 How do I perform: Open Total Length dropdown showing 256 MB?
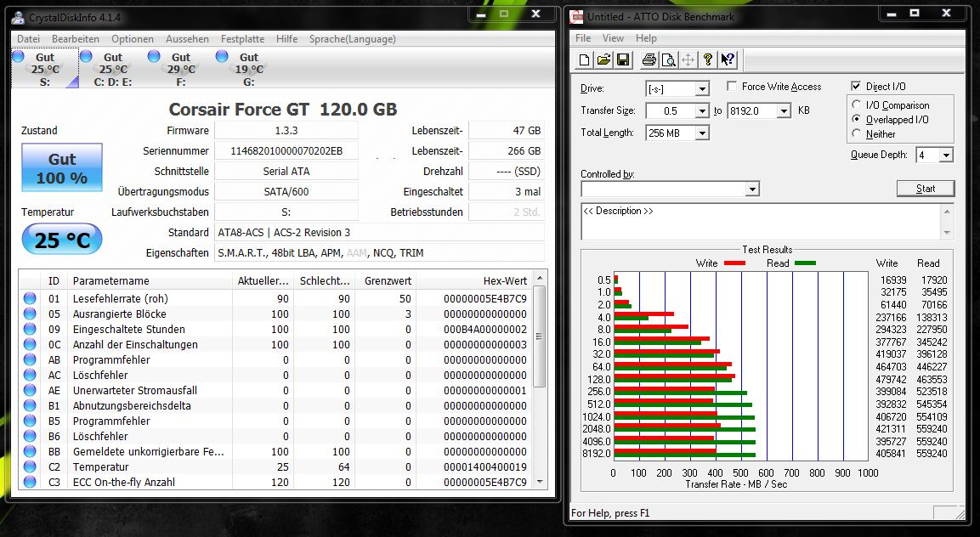click(703, 133)
